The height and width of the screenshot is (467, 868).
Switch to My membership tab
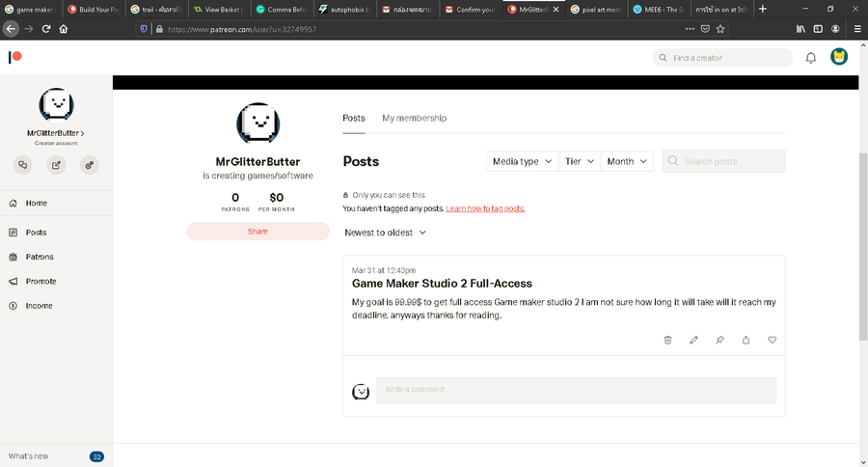[x=414, y=118]
